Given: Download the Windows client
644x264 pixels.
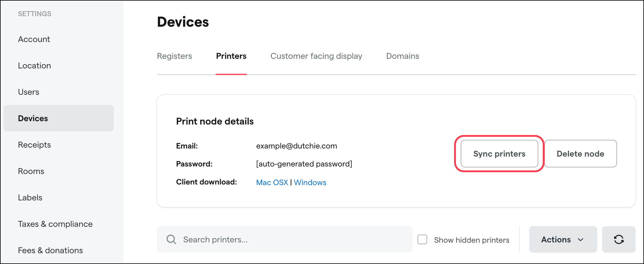Looking at the screenshot, I should 310,182.
